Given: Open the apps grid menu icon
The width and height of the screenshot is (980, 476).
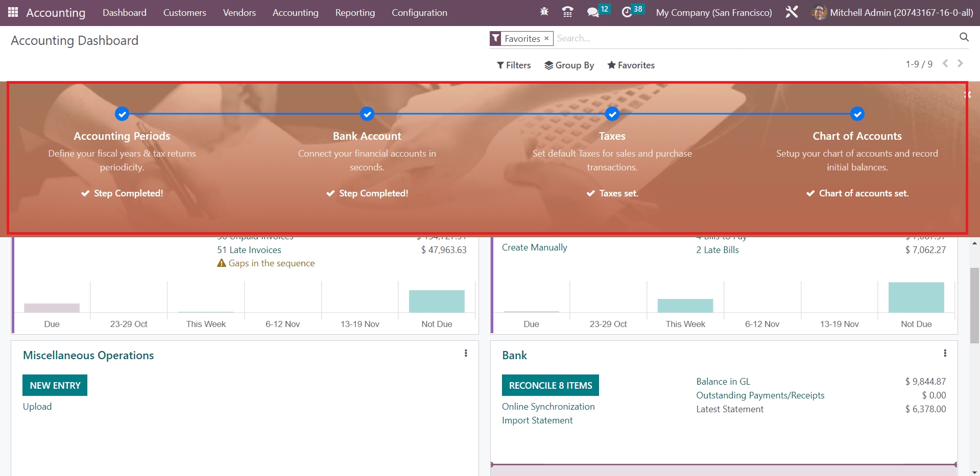Looking at the screenshot, I should pyautogui.click(x=13, y=12).
